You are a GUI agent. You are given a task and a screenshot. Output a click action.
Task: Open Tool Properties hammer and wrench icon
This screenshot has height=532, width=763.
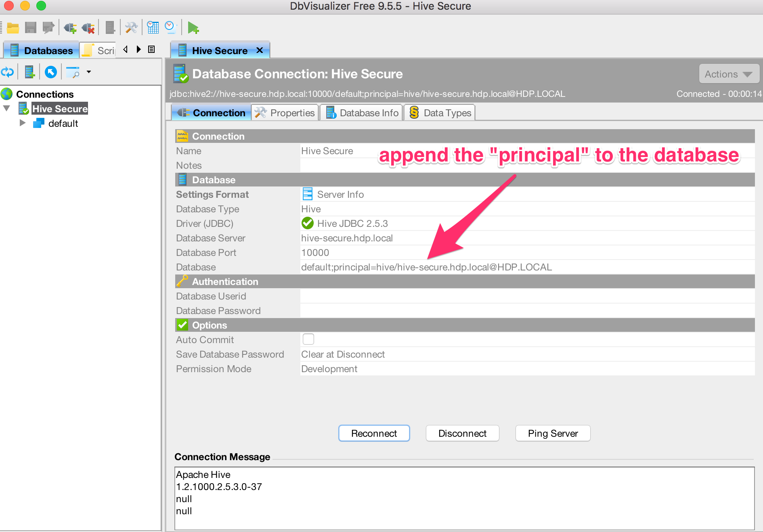point(131,28)
